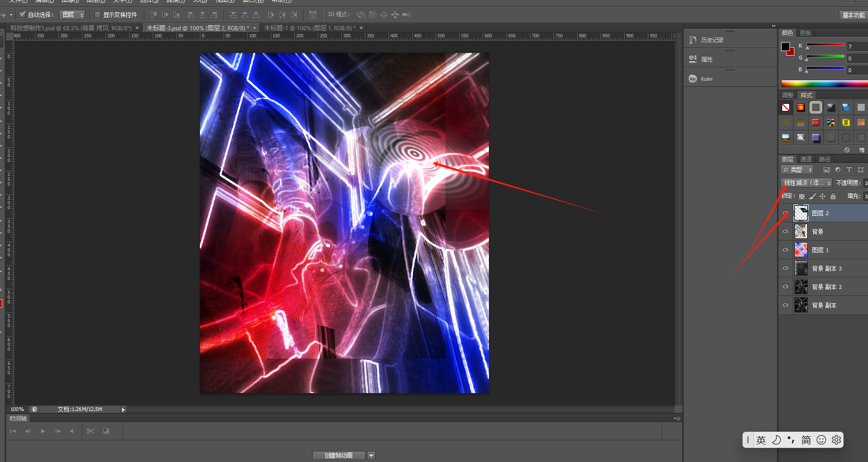This screenshot has height=462, width=868.
Task: Click the align left edges icon
Action: click(x=191, y=15)
